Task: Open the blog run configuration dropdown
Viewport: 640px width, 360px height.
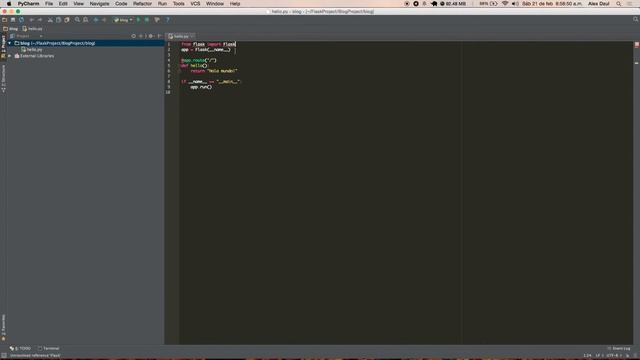Action: [123, 20]
